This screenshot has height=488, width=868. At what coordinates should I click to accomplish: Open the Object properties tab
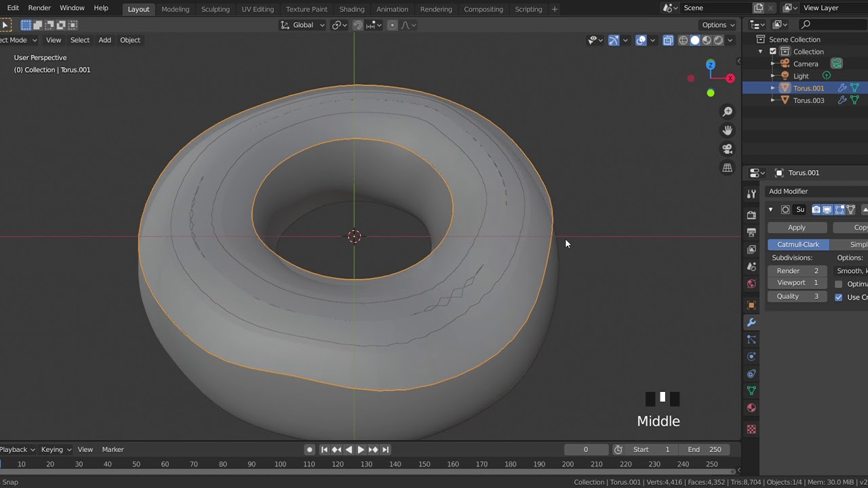pyautogui.click(x=751, y=305)
